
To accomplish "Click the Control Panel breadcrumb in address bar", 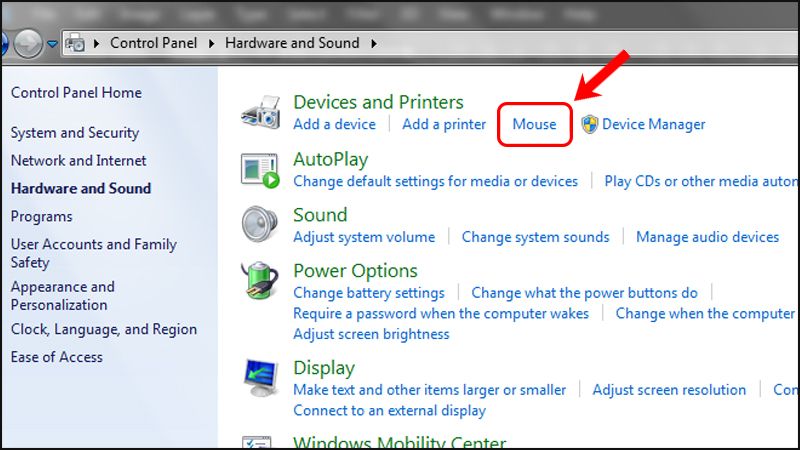I will 155,43.
